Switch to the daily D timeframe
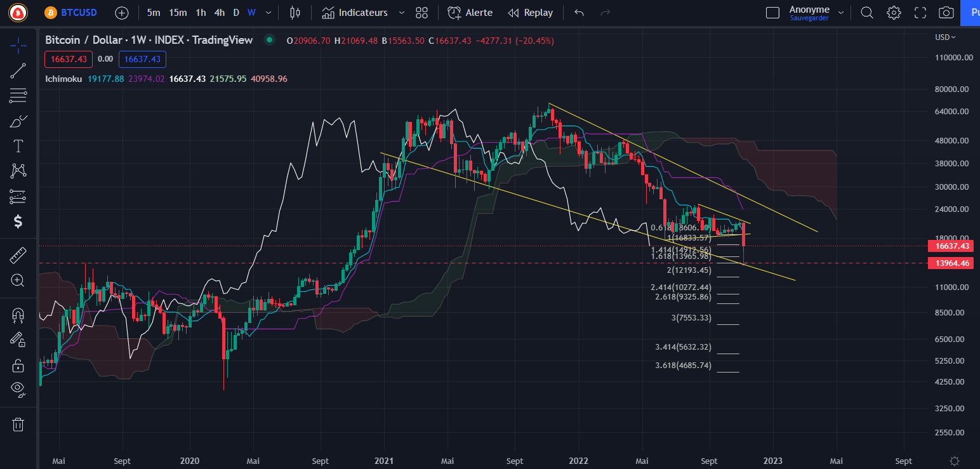Screen dimensions: 980x469 [x=235, y=12]
